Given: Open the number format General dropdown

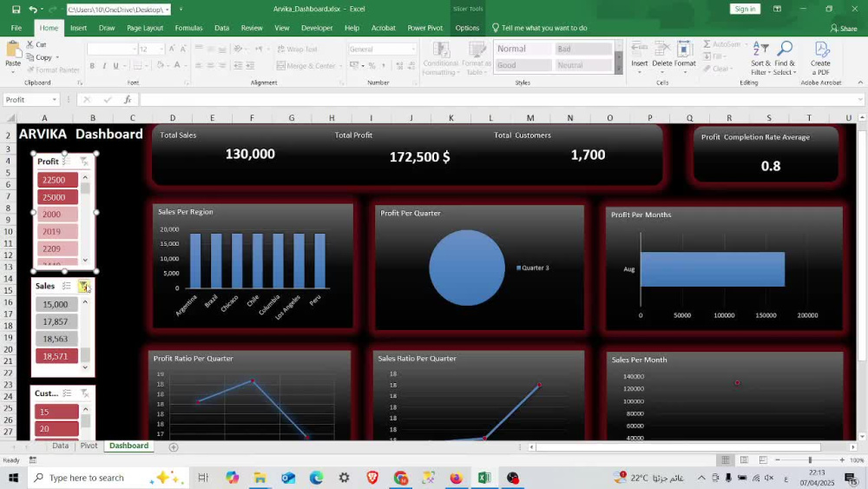Looking at the screenshot, I should 413,50.
